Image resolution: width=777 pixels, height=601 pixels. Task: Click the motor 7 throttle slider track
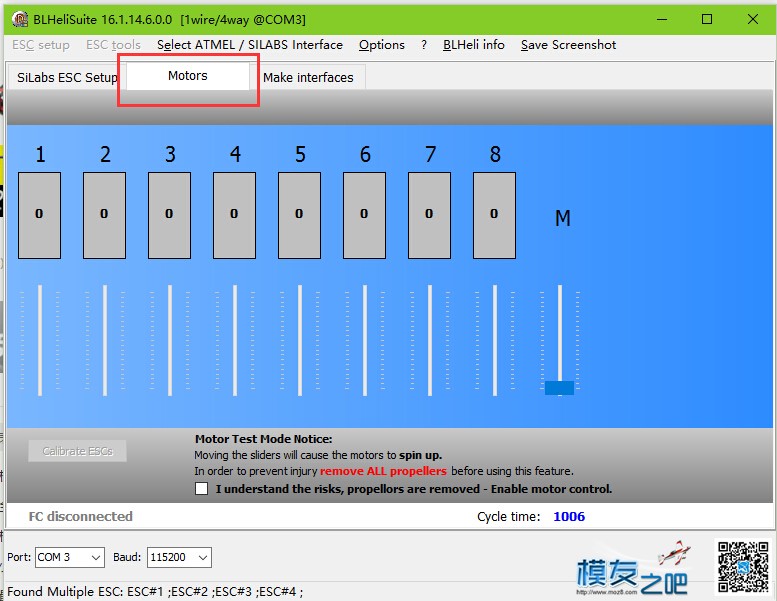coord(430,340)
